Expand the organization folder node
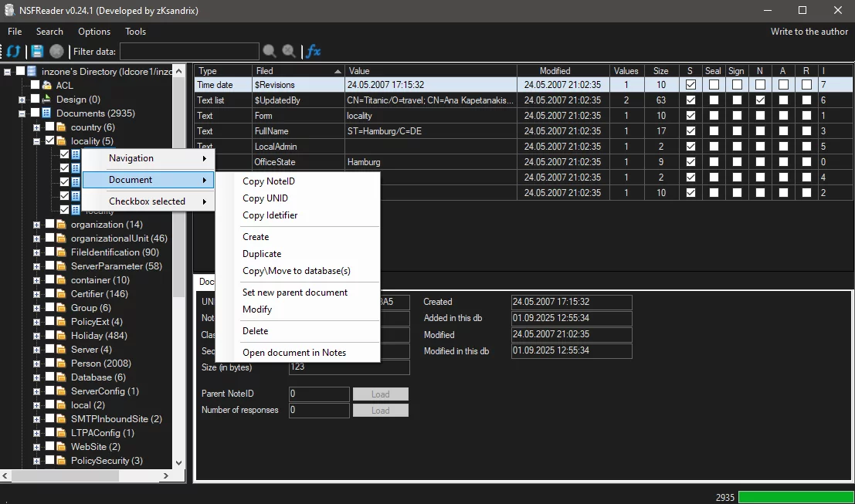855x504 pixels. tap(36, 225)
